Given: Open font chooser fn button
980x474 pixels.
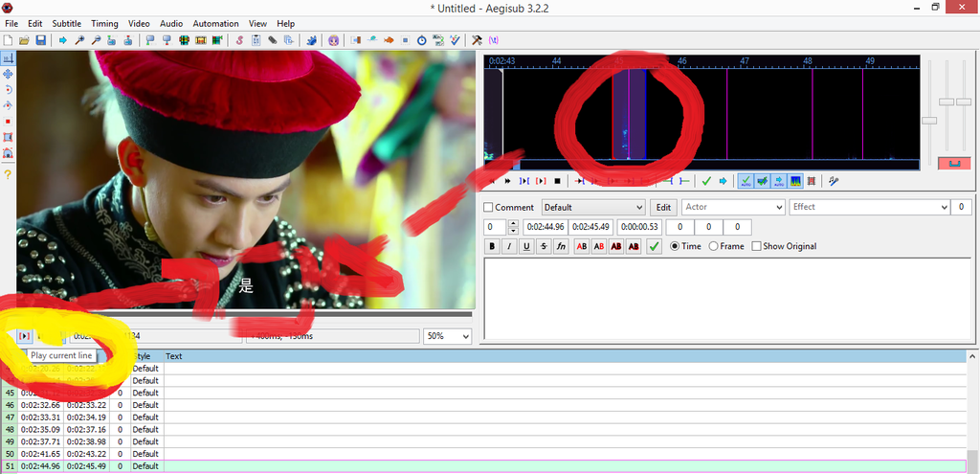Looking at the screenshot, I should tap(561, 246).
